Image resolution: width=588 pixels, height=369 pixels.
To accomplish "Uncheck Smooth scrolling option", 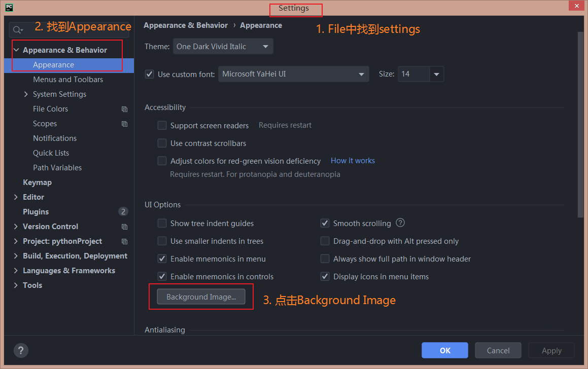I will click(x=325, y=223).
